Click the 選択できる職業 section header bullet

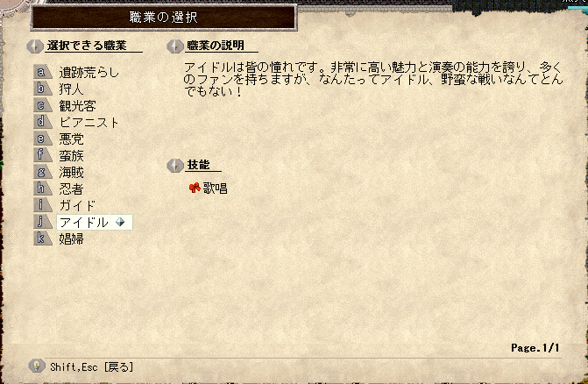click(x=35, y=46)
